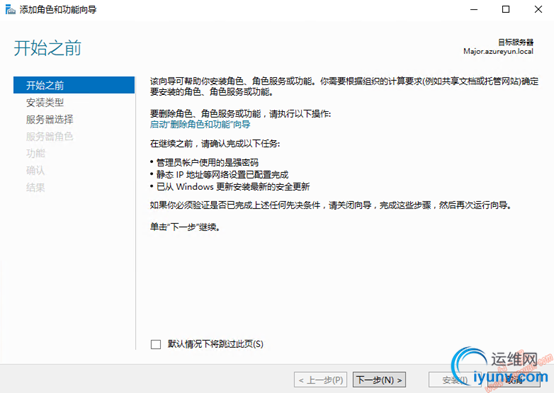Viewport: 554px width, 393px height.
Task: Maximize the wizard window
Action: (506, 10)
